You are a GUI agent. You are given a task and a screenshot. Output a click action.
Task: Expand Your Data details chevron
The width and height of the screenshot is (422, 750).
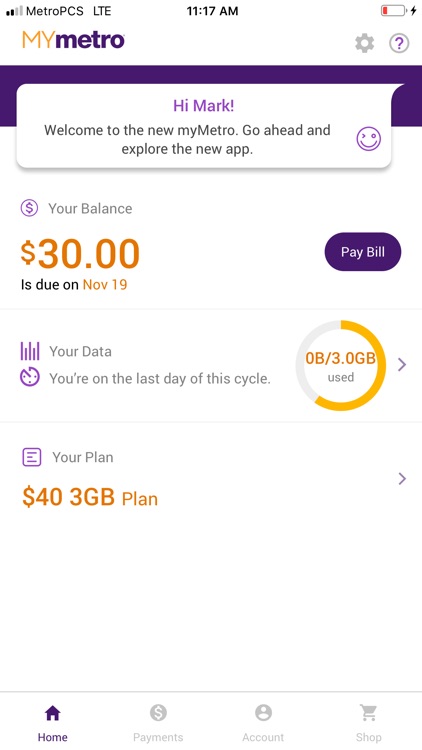click(402, 365)
